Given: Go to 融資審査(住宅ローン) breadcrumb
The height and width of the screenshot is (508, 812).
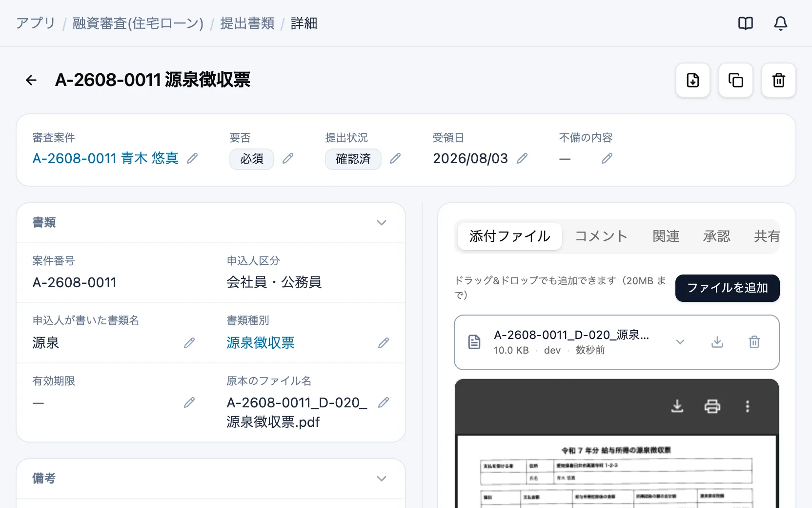Looking at the screenshot, I should point(138,23).
